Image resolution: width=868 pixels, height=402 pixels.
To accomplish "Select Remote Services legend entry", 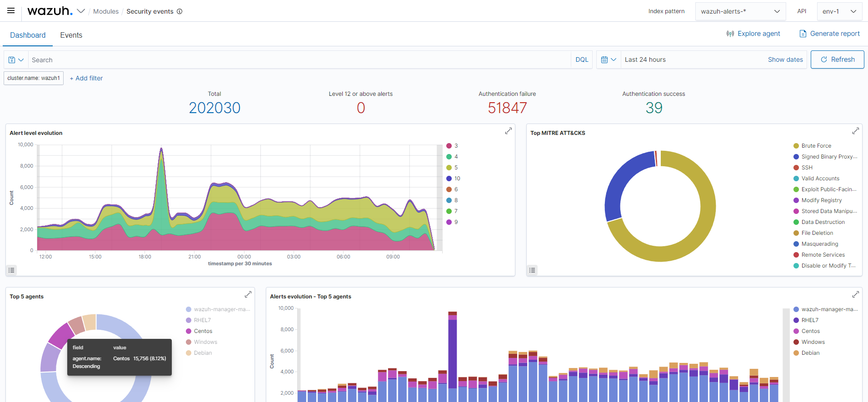I will (x=823, y=255).
